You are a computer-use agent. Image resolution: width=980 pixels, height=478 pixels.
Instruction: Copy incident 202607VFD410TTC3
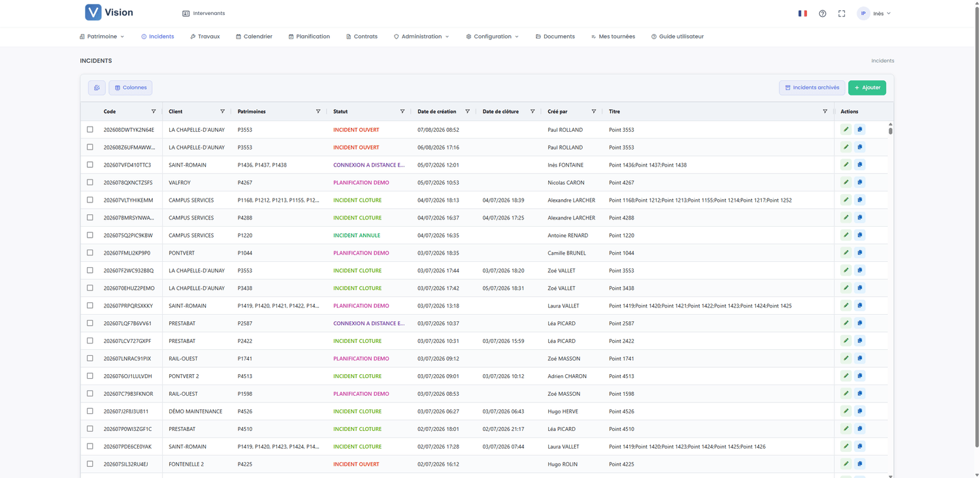coord(860,165)
